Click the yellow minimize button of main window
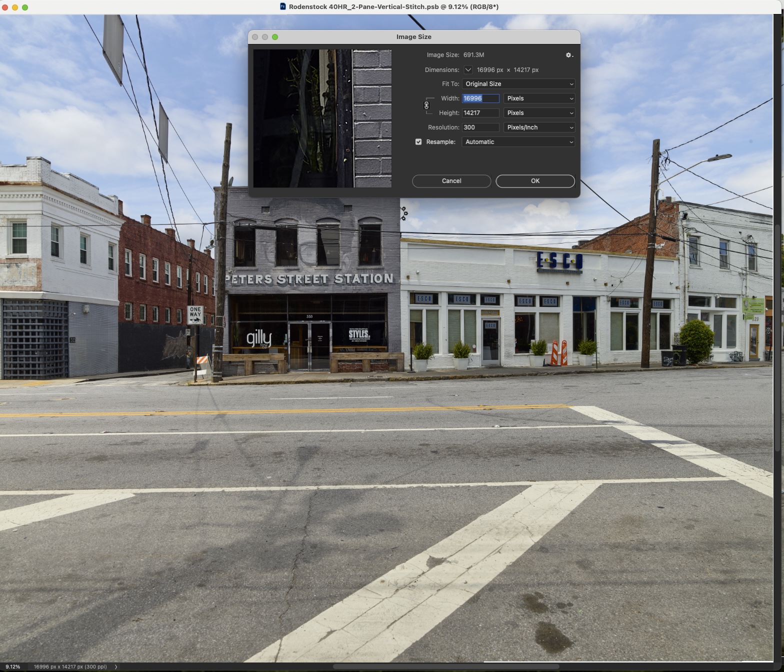Screen dimensions: 784x672 (15, 7)
